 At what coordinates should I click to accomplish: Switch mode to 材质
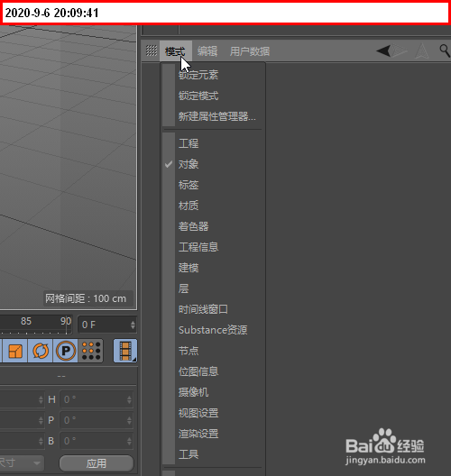point(189,206)
